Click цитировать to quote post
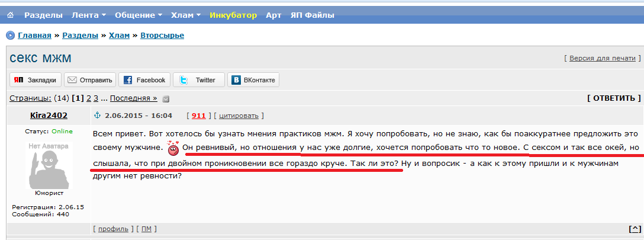The width and height of the screenshot is (644, 240). [239, 116]
